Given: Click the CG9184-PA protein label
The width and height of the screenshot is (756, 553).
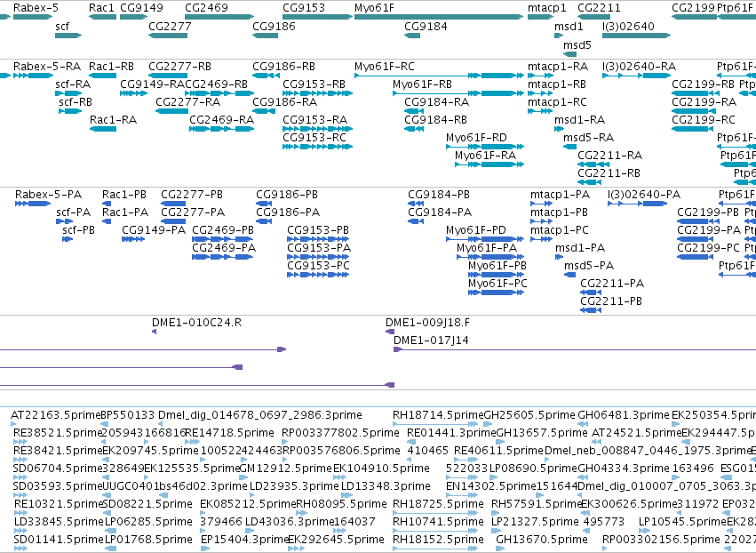Looking at the screenshot, I should tap(440, 212).
